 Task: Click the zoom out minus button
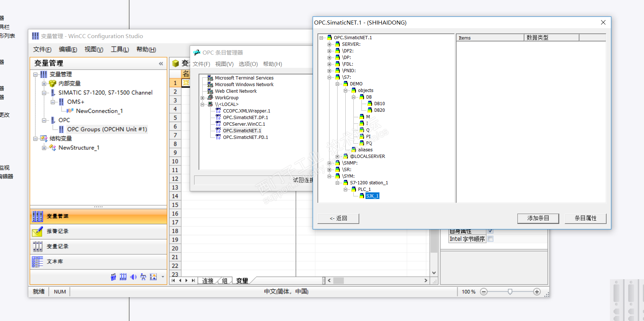point(484,292)
